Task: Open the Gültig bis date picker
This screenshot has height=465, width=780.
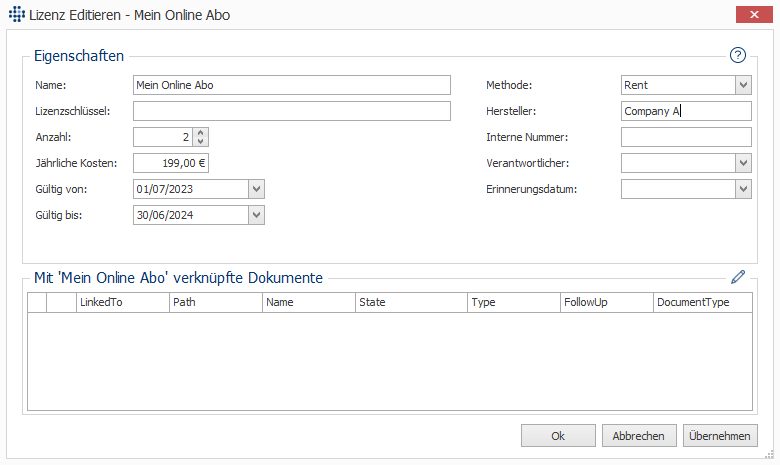Action: (x=256, y=215)
